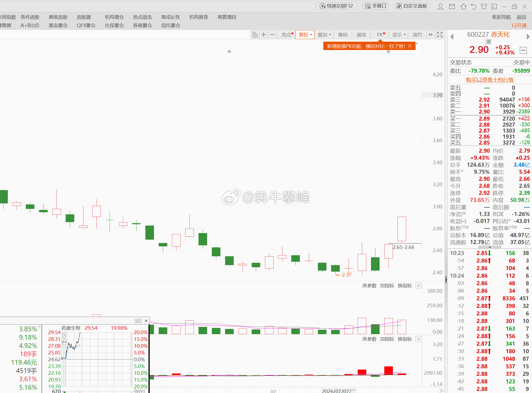Image resolution: width=532 pixels, height=393 pixels.
Task: Click volume panel 加指标 link
Action: pyautogui.click(x=387, y=286)
